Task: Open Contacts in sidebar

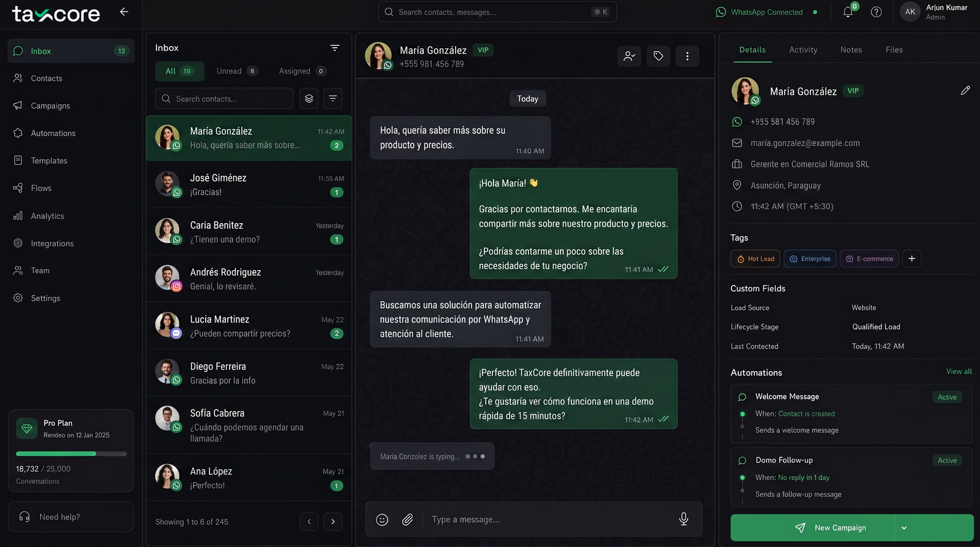Action: tap(71, 78)
